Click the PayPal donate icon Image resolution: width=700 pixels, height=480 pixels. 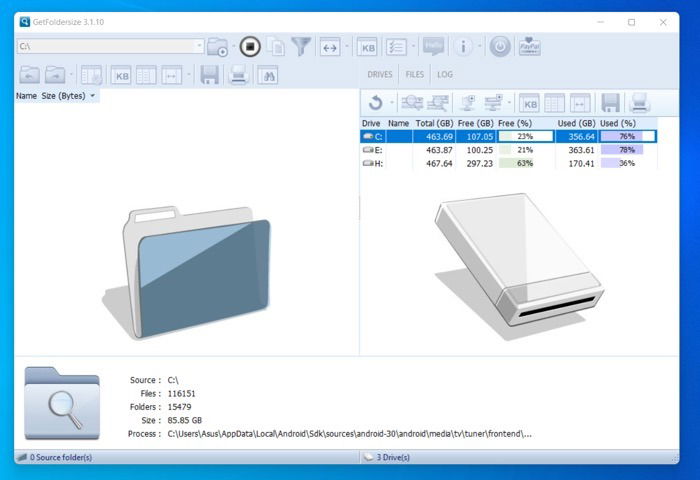[x=530, y=46]
